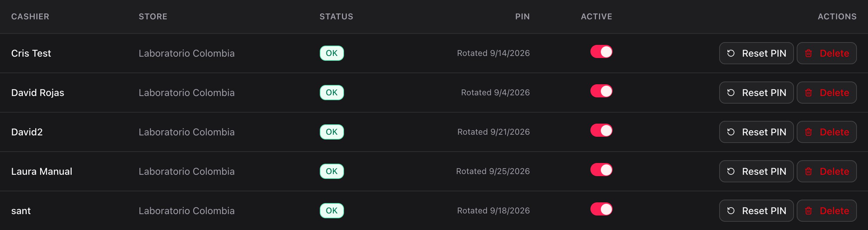
Task: Reset PIN for David2
Action: (756, 132)
